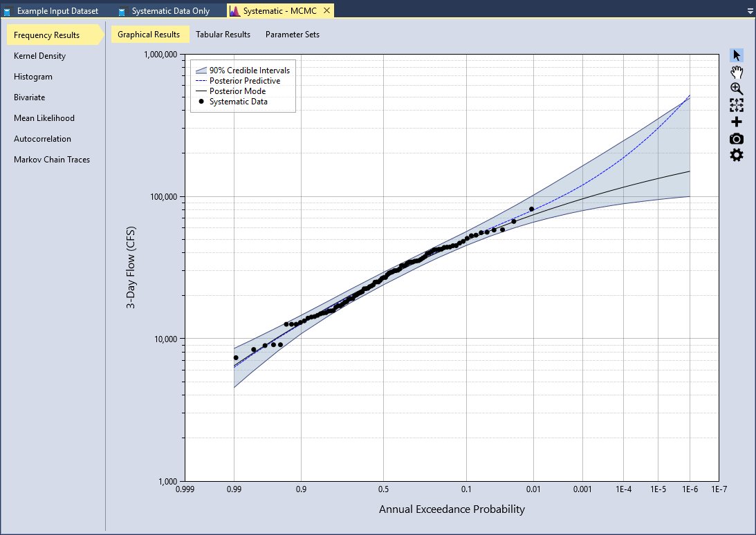View Markov Chain Traces
Screen dimensions: 756x535
(52, 160)
